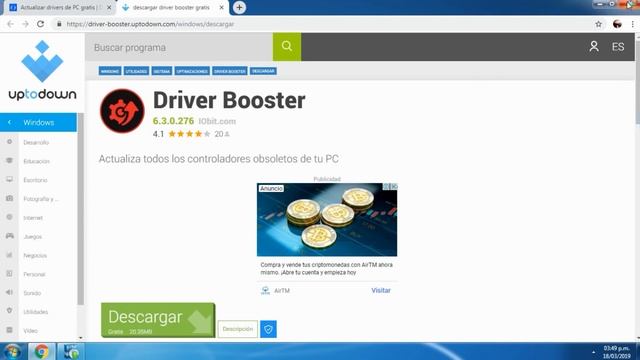Click the Desarrollo gear icon
This screenshot has height=360, width=640.
coord(9,142)
